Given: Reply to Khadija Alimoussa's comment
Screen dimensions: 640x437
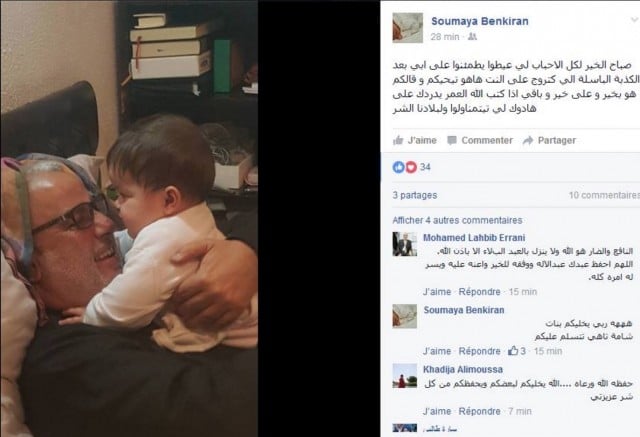Looking at the screenshot, I should pyautogui.click(x=479, y=411).
